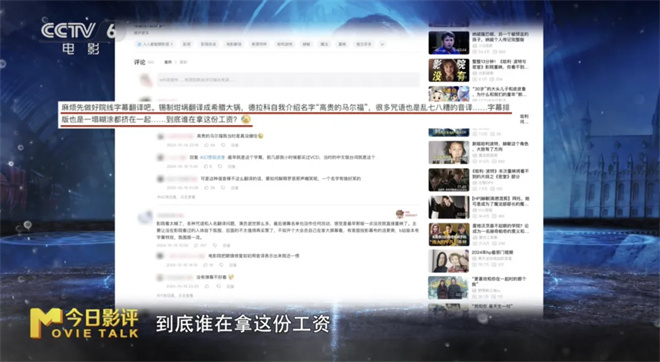
Task: Open the '2024年hp' video title
Action: 492,252
